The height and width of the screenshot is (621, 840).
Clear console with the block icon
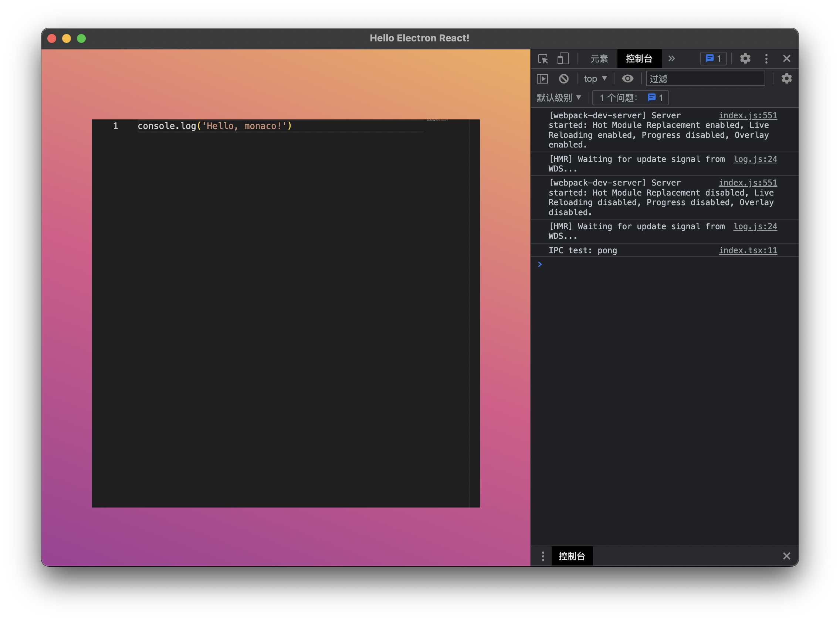tap(563, 79)
